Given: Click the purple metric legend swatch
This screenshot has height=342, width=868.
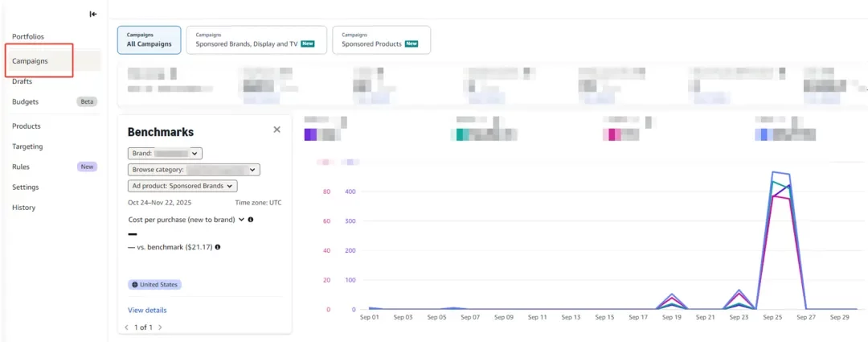Looking at the screenshot, I should coord(310,134).
